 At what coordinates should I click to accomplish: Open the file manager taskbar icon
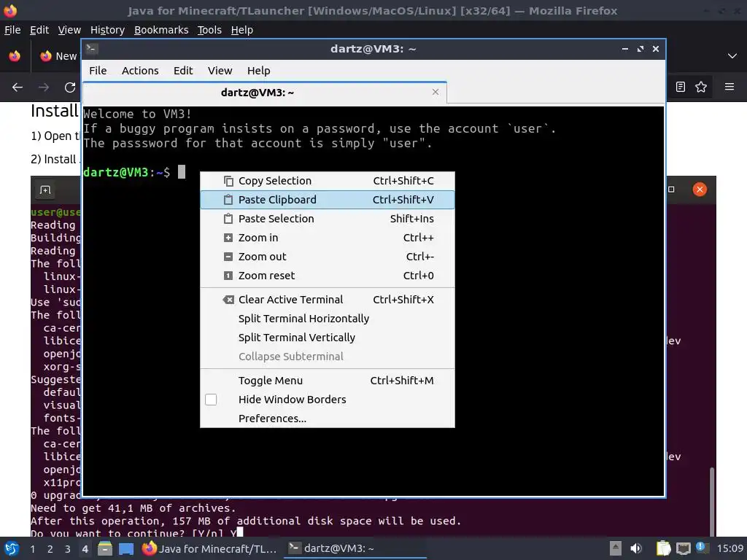105,548
